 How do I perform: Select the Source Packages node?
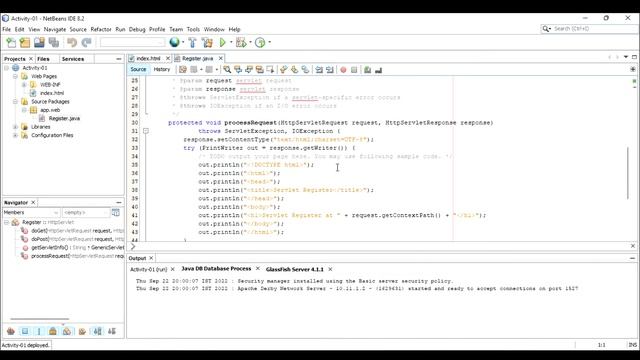[x=50, y=101]
